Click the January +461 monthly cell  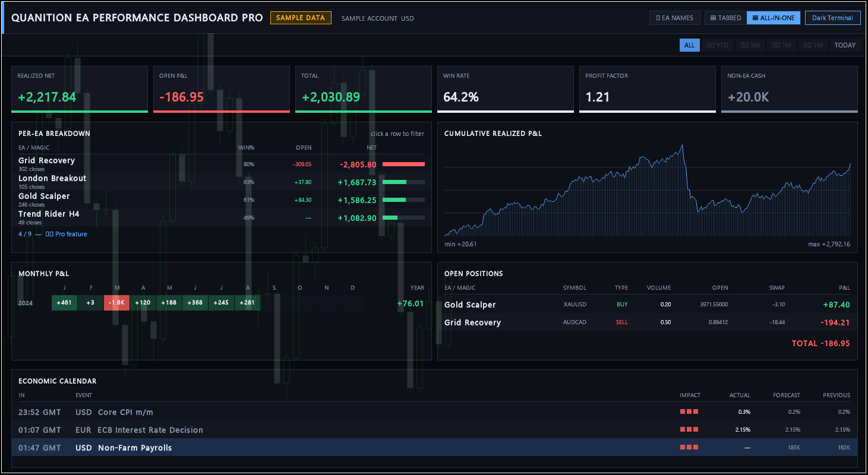[64, 303]
